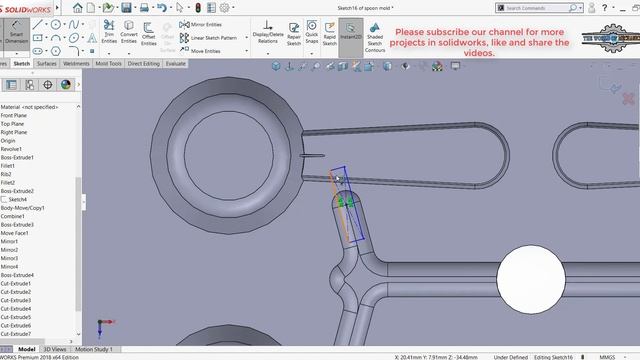Create a new document with the New icon
The width and height of the screenshot is (640, 360).
[91, 7]
